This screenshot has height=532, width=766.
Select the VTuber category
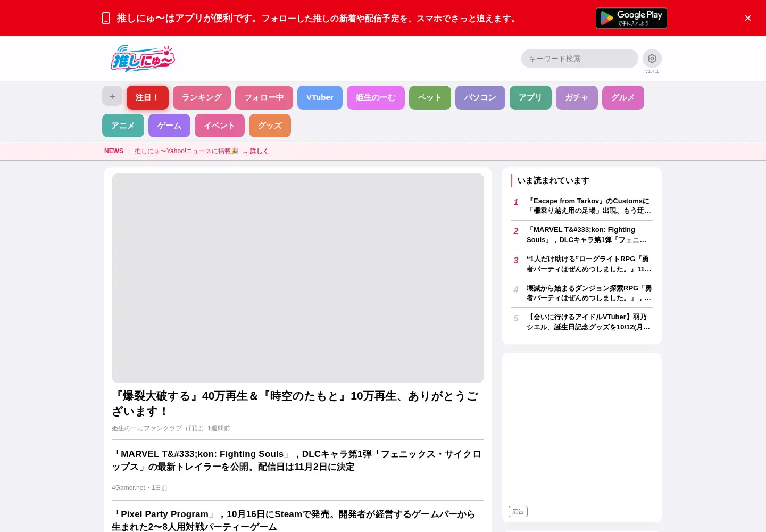click(320, 97)
